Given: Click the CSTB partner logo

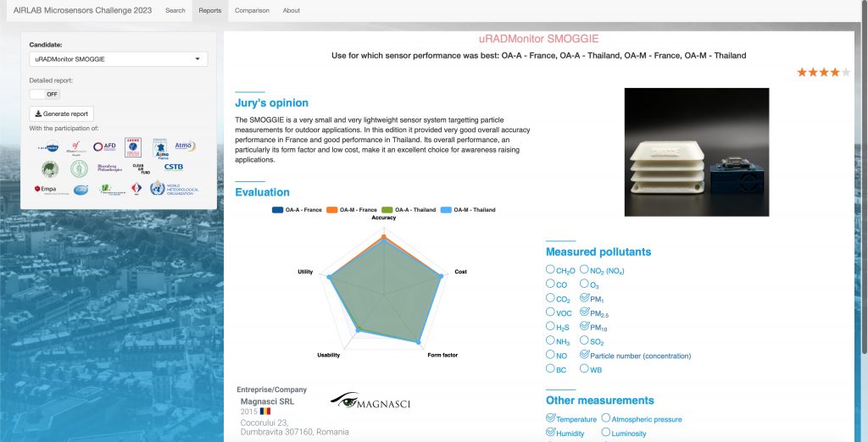Looking at the screenshot, I should (173, 167).
